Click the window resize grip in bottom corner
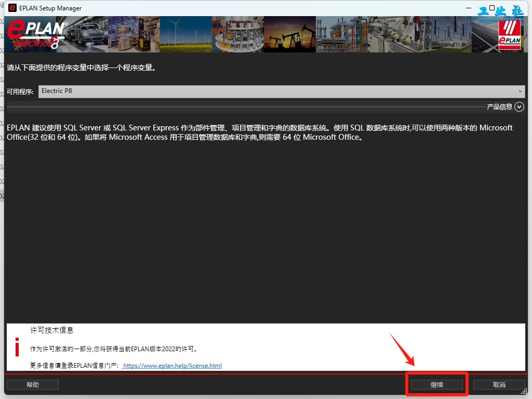 (525, 392)
